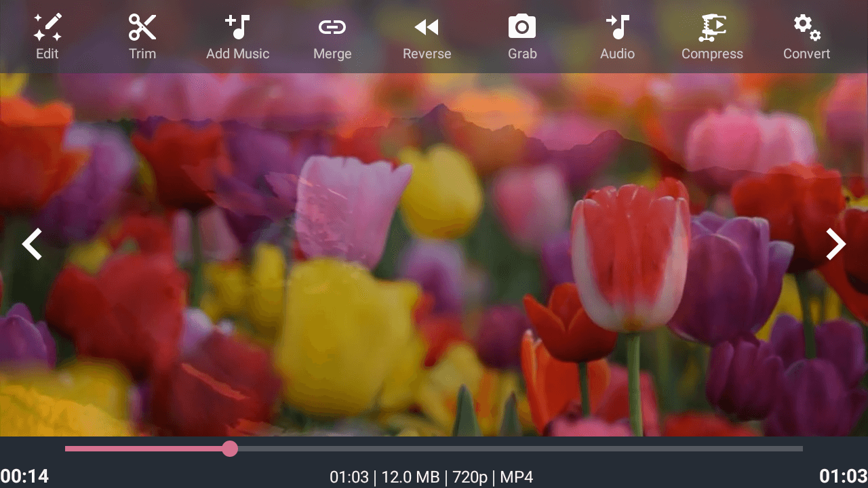This screenshot has width=868, height=488.
Task: Seek near the end of the progress bar
Action: (x=787, y=449)
